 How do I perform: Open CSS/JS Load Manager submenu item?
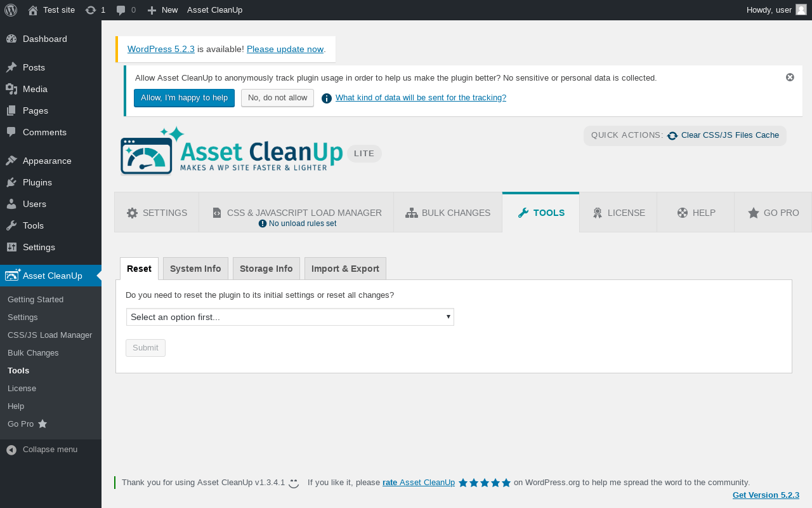51,335
